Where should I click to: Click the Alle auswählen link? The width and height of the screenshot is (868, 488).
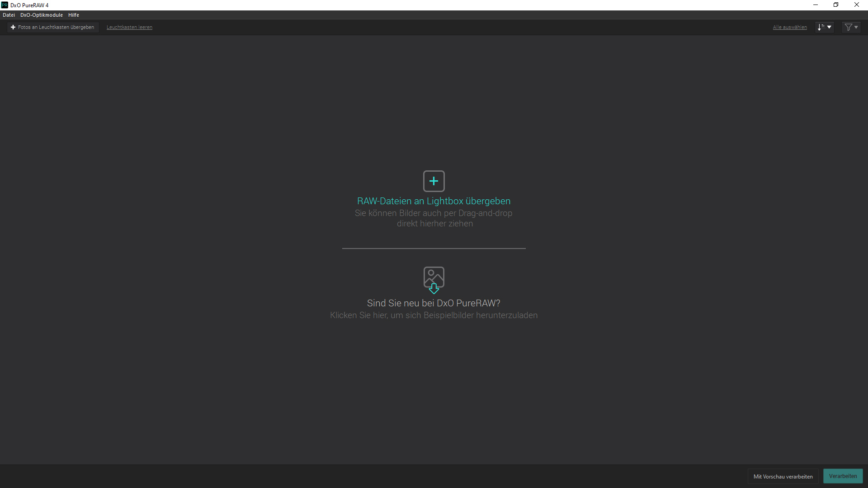tap(789, 27)
